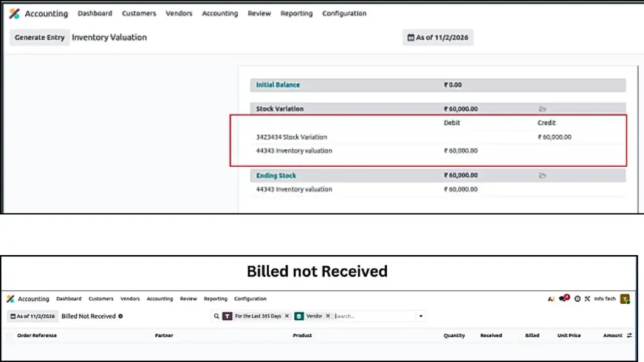Open Accounting menu in Inventory Valuation window

219,14
